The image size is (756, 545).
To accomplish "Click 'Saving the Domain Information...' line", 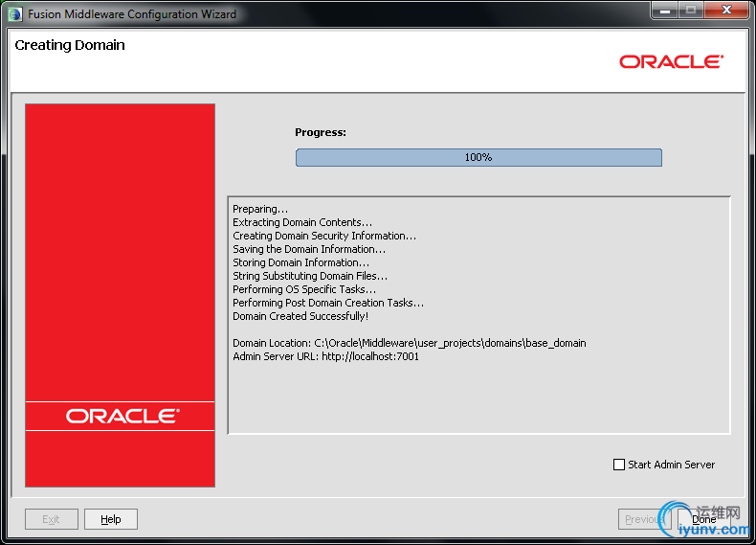I will pyautogui.click(x=309, y=249).
